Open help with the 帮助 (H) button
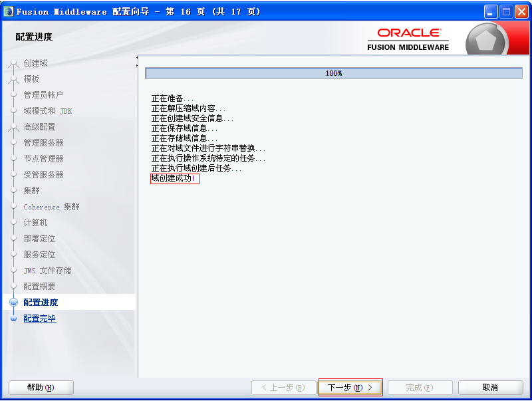The width and height of the screenshot is (532, 401). click(41, 388)
